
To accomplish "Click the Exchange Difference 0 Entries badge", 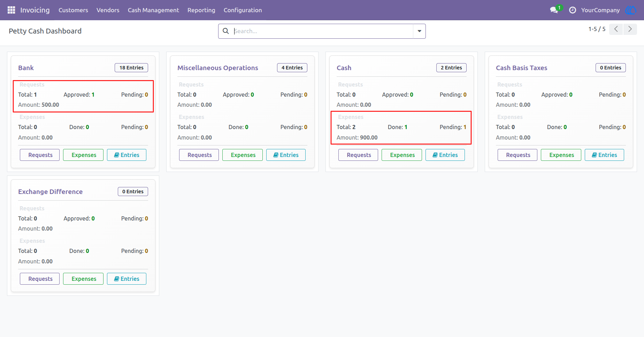I will click(x=133, y=192).
